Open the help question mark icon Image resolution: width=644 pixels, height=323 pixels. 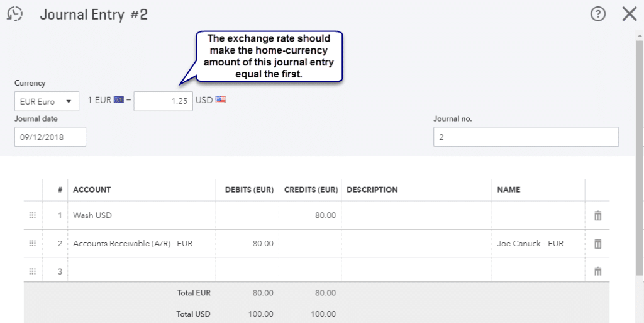point(598,14)
